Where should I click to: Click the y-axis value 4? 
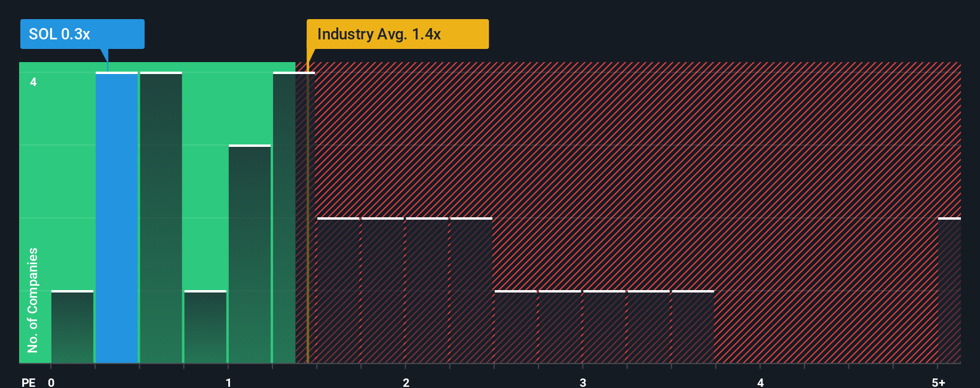click(33, 82)
